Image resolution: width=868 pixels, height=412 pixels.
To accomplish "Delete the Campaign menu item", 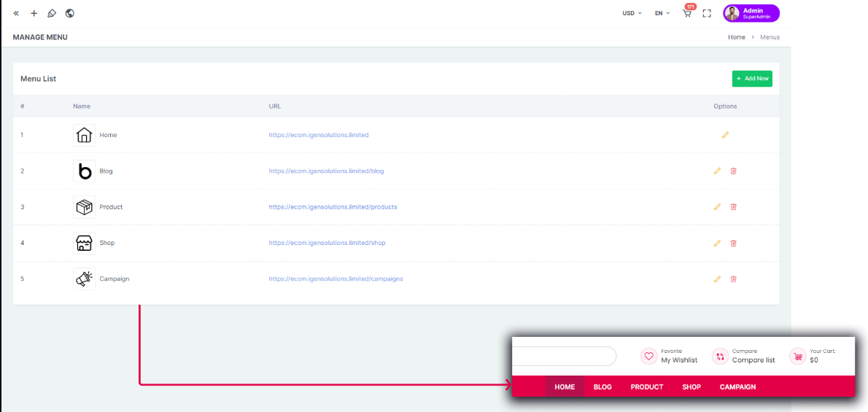I will (x=734, y=279).
